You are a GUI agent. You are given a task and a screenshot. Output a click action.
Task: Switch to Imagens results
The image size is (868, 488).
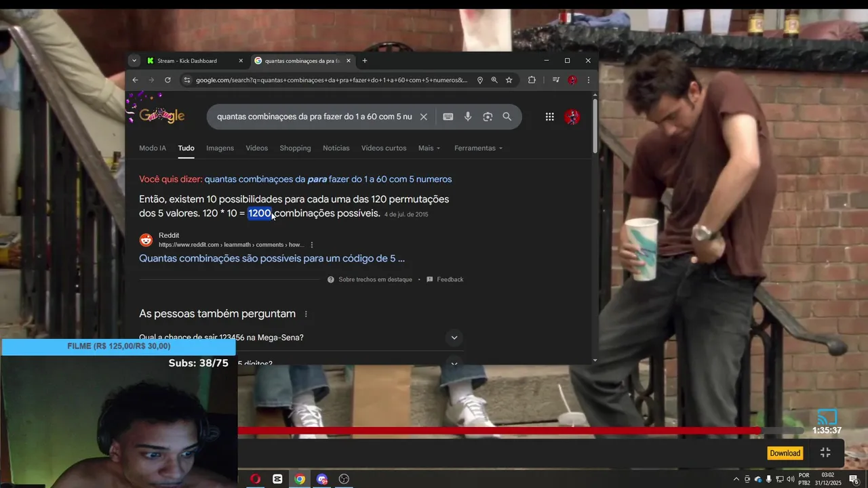(x=220, y=148)
